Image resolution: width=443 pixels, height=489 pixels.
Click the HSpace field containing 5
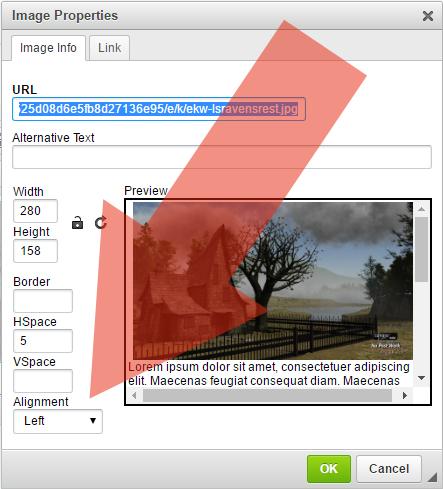tap(43, 341)
